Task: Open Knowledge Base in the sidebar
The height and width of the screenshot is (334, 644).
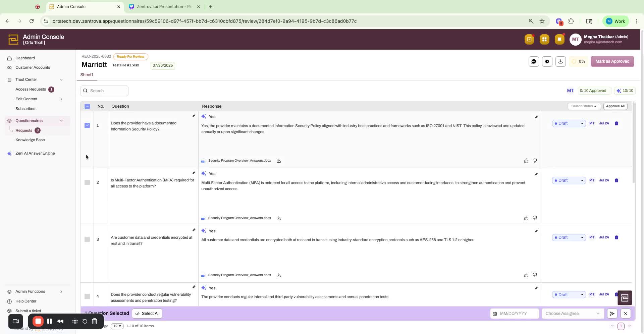Action: coord(30,140)
